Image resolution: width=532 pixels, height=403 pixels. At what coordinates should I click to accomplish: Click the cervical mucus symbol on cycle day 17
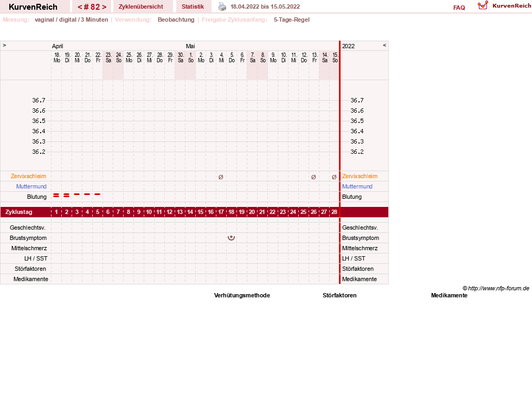coord(221,177)
